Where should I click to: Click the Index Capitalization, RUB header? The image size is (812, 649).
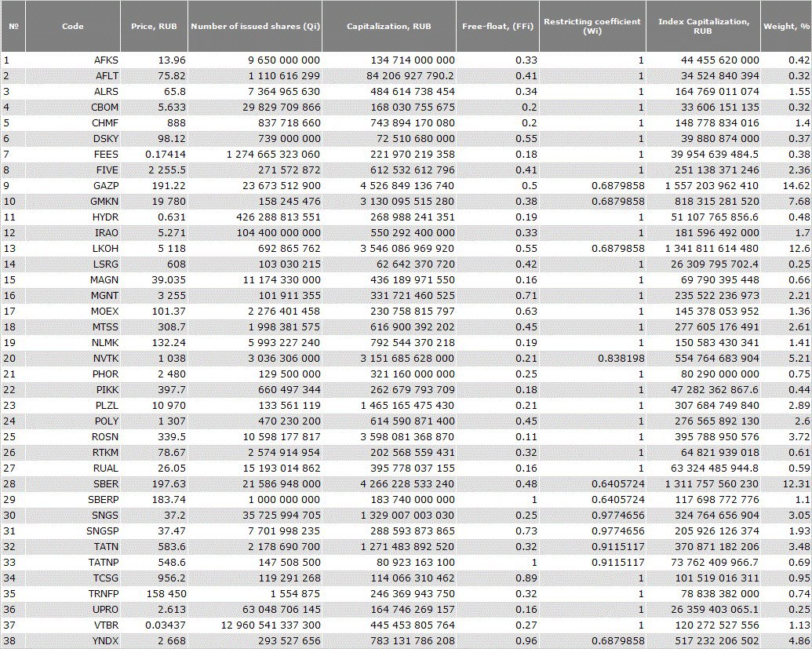[x=703, y=27]
